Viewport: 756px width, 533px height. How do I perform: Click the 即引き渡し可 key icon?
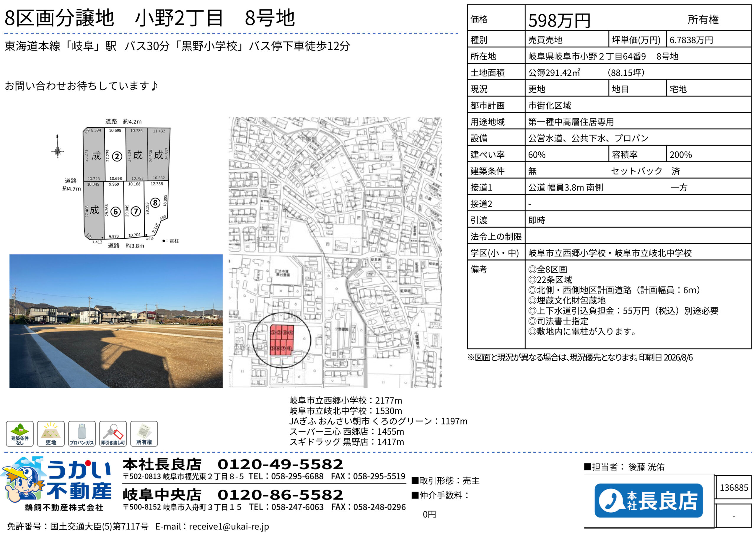113,434
